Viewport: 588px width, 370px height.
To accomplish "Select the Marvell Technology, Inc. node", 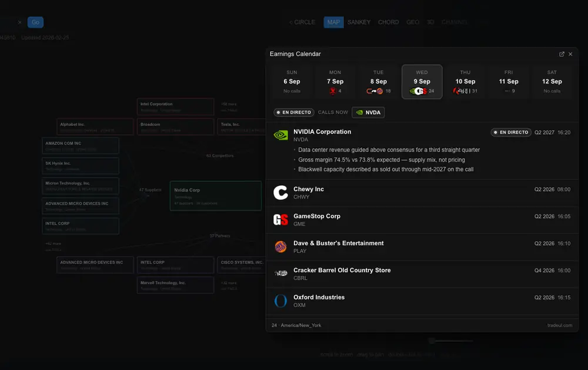I will tap(175, 285).
